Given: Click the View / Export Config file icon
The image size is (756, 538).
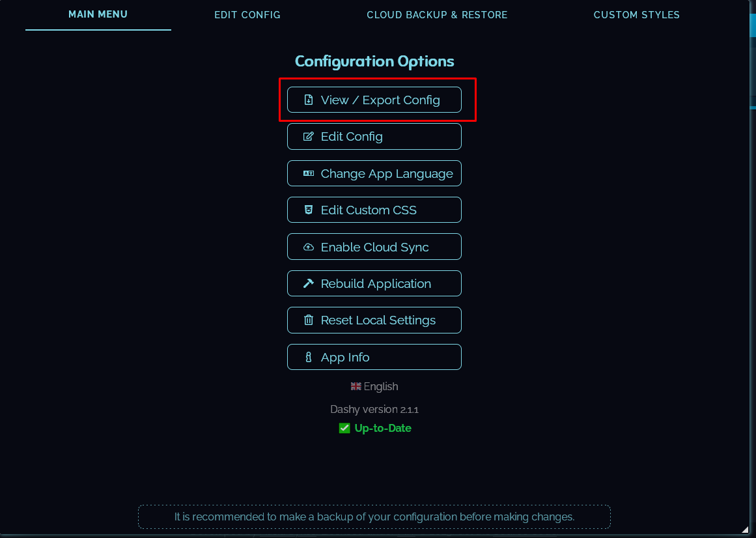Looking at the screenshot, I should [x=307, y=100].
